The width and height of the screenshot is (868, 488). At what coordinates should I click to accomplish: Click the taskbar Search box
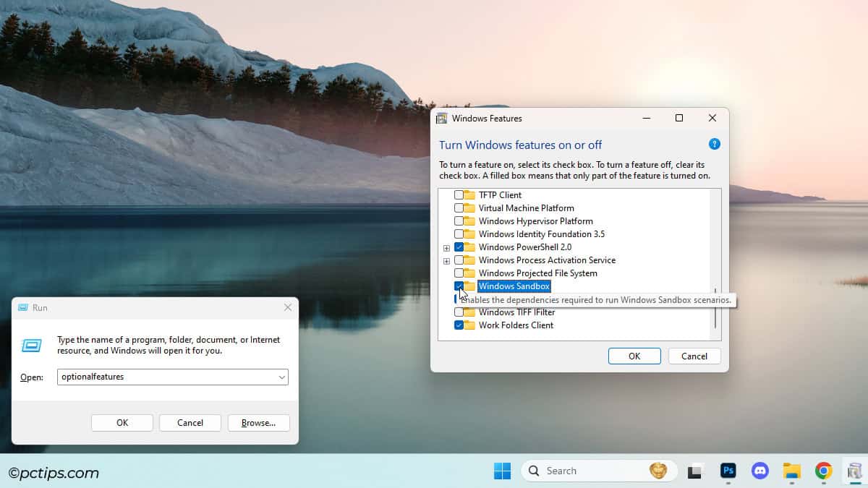tap(599, 471)
